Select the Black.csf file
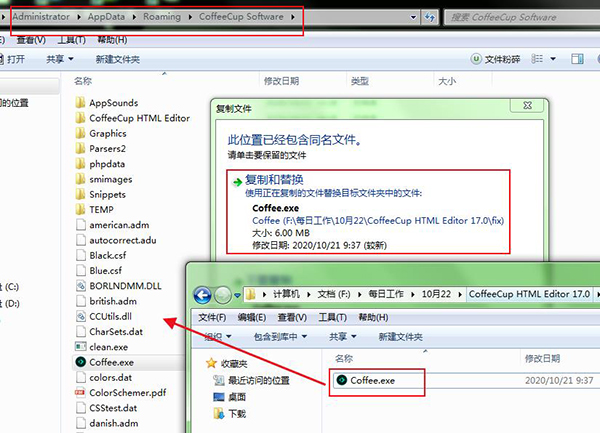This screenshot has width=600, height=433. point(101,255)
